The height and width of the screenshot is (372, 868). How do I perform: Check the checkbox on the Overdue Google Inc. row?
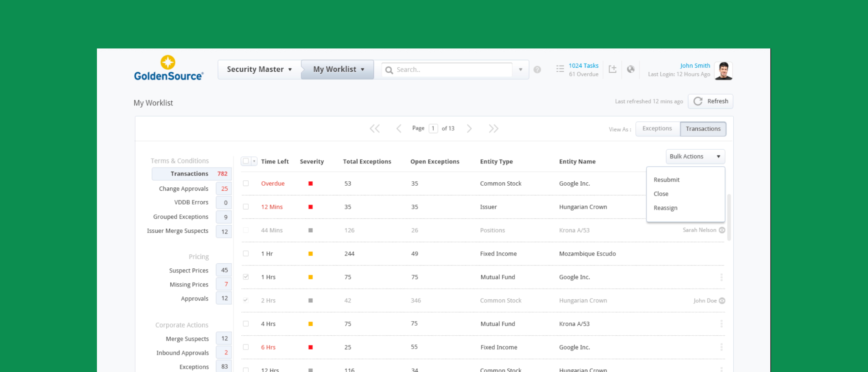tap(246, 183)
